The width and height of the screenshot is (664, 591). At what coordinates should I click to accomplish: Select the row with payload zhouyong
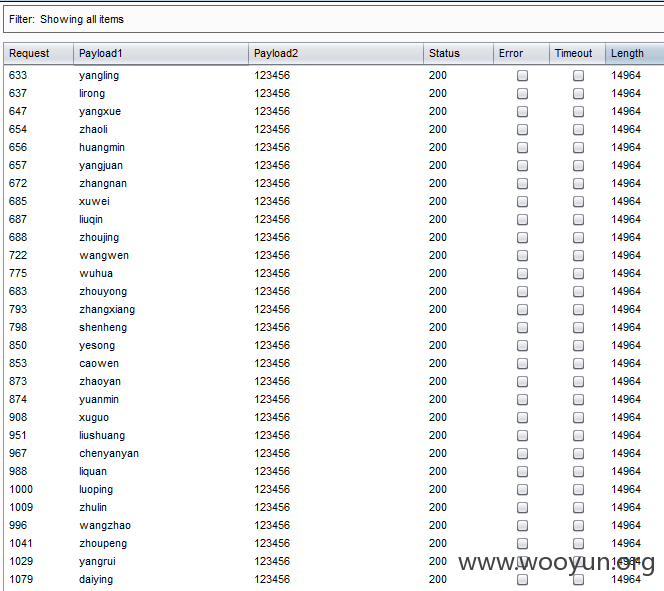(x=334, y=291)
